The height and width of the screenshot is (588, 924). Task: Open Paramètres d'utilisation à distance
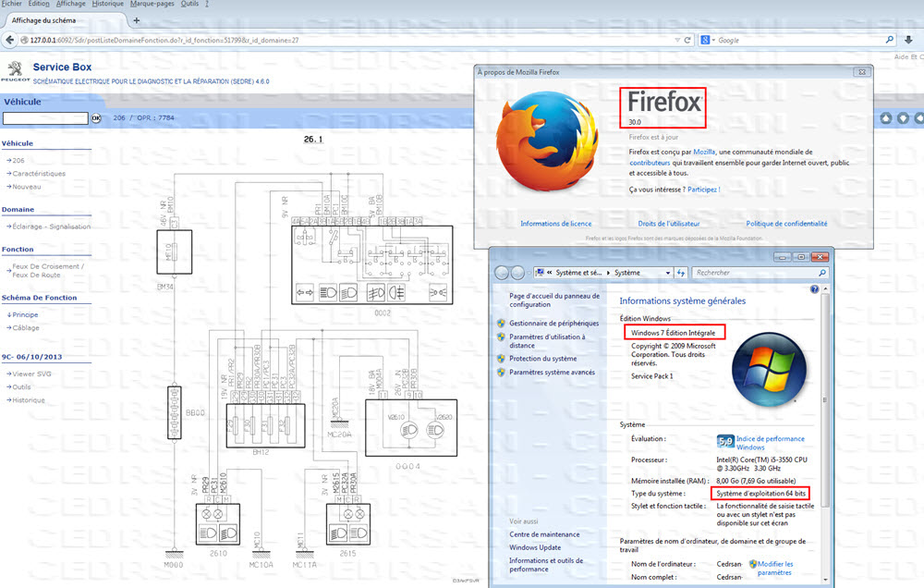click(547, 341)
